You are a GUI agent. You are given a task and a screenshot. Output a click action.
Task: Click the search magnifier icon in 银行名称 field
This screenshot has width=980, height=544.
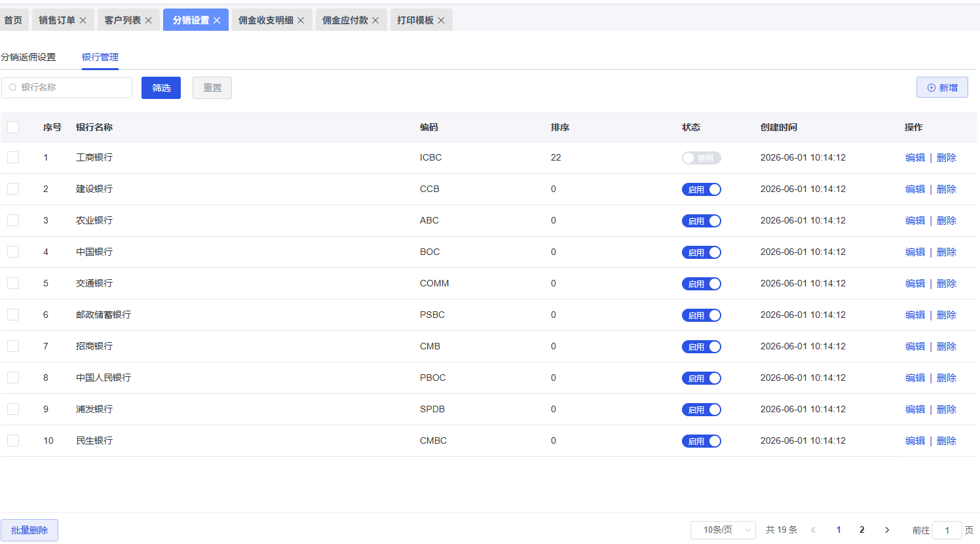[12, 87]
